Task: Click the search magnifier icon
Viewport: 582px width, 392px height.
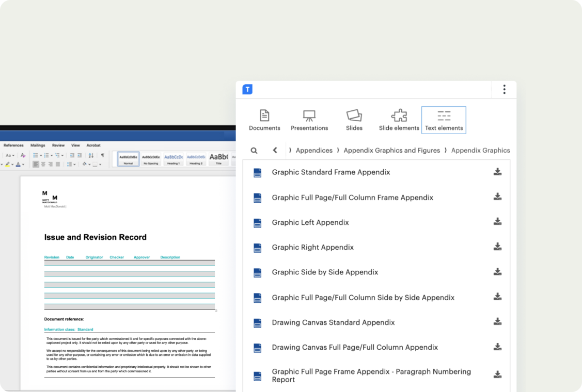Action: (254, 151)
